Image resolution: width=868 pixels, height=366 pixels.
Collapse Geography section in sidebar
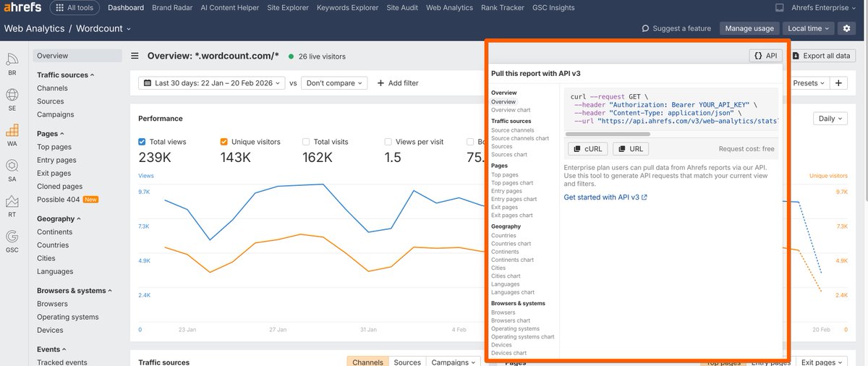click(x=58, y=218)
